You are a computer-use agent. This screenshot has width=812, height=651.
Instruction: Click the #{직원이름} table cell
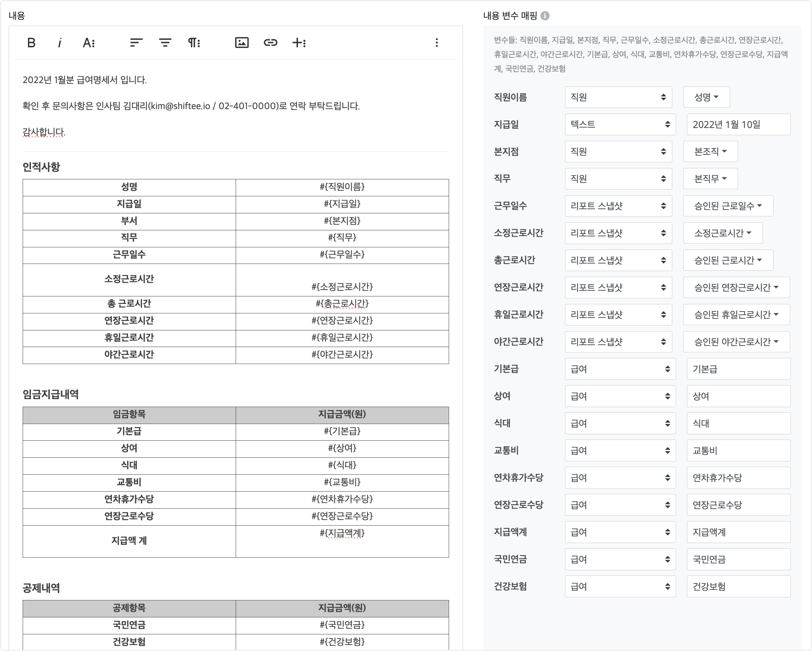(342, 187)
